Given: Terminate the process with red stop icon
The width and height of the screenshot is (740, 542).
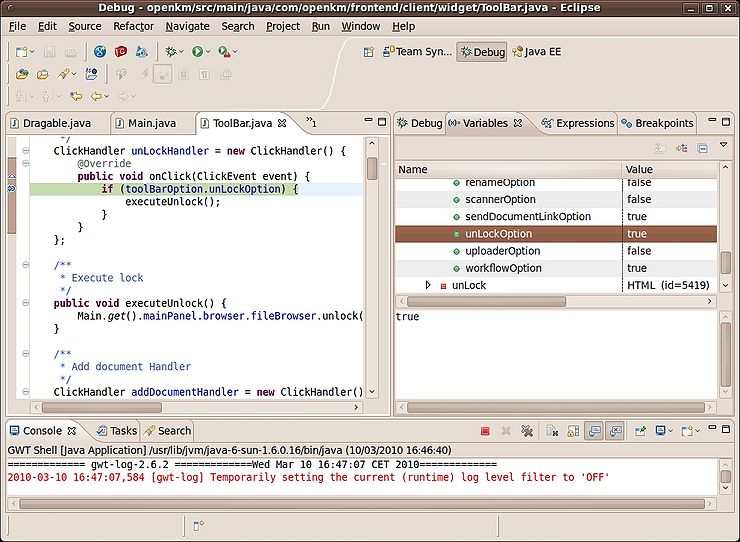Looking at the screenshot, I should (485, 431).
